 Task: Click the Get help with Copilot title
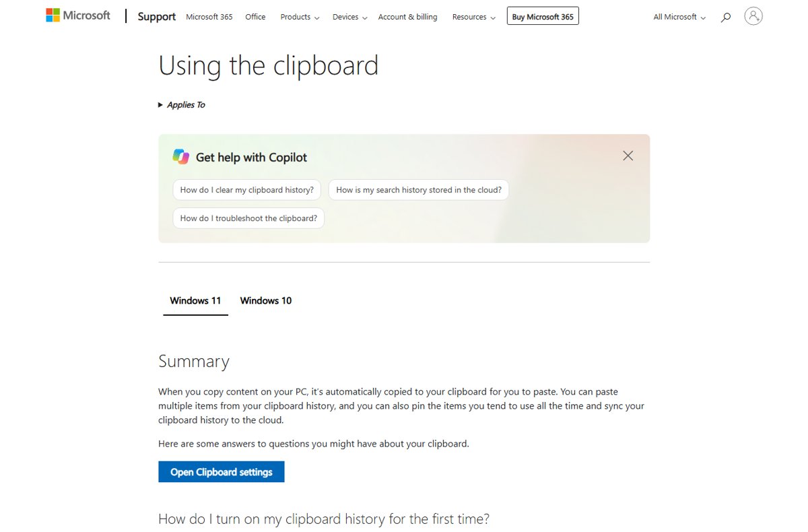coord(251,157)
